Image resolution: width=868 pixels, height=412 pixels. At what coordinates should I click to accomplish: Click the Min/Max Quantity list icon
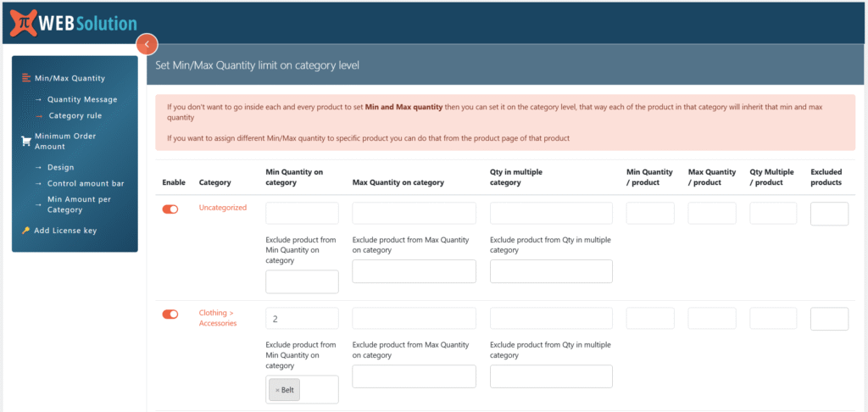[25, 78]
